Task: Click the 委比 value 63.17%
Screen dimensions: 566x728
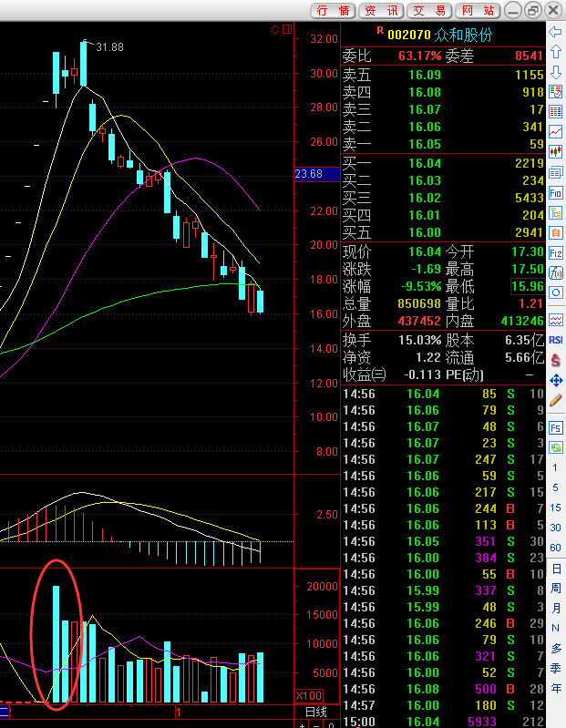Action: point(420,56)
